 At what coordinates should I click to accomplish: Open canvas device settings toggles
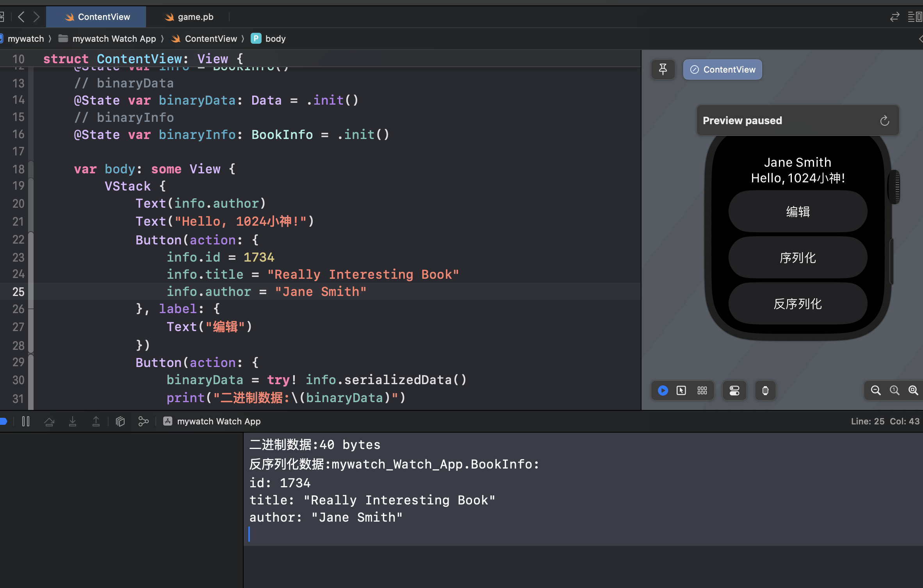734,390
